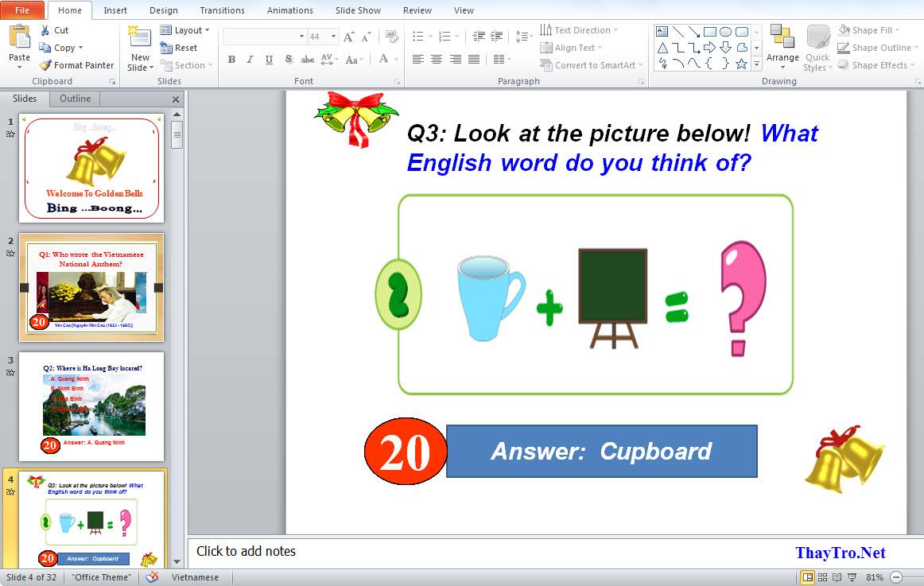924x586 pixels.
Task: Pick the 5-point star shape in gallery
Action: tap(741, 64)
